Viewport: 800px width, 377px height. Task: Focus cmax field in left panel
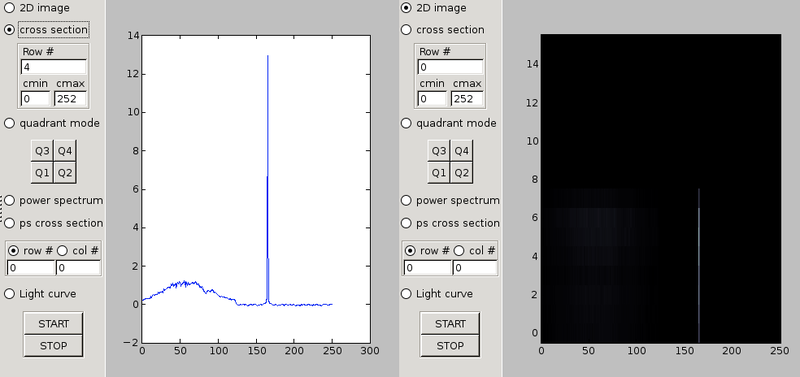coord(70,98)
